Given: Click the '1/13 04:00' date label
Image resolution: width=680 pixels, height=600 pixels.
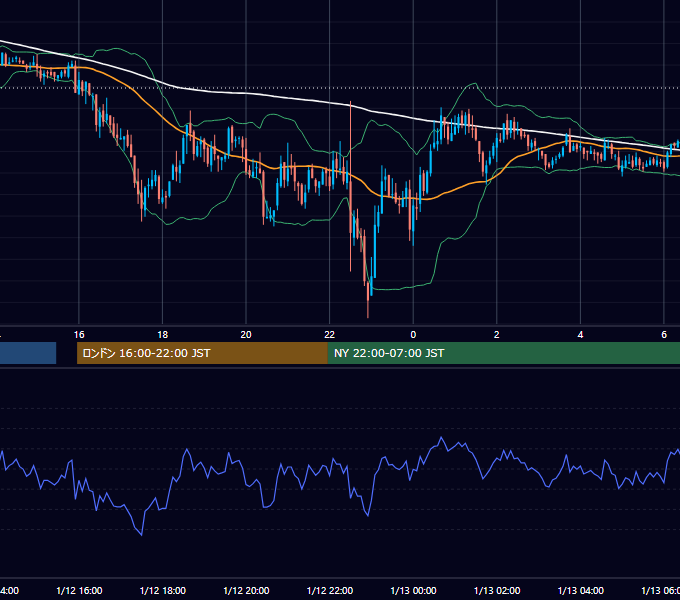Looking at the screenshot, I should pos(581,590).
